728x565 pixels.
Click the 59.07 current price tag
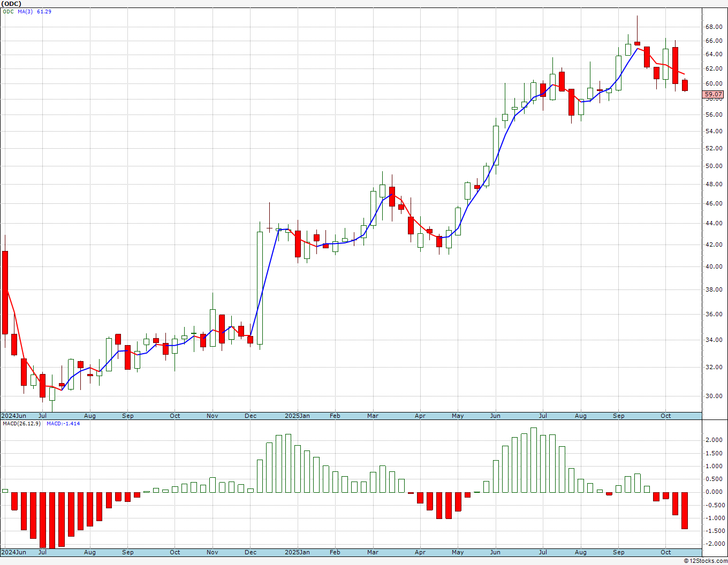click(714, 94)
